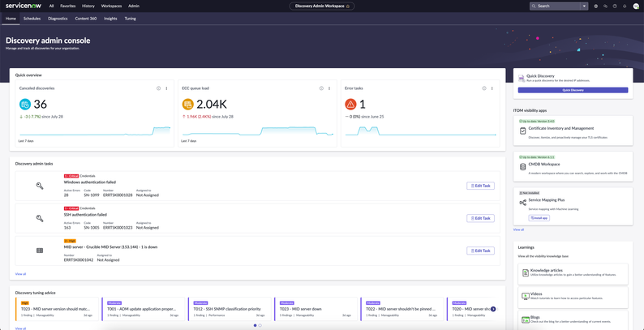Click the ServiceNow logo
The width and height of the screenshot is (644, 330).
click(24, 6)
